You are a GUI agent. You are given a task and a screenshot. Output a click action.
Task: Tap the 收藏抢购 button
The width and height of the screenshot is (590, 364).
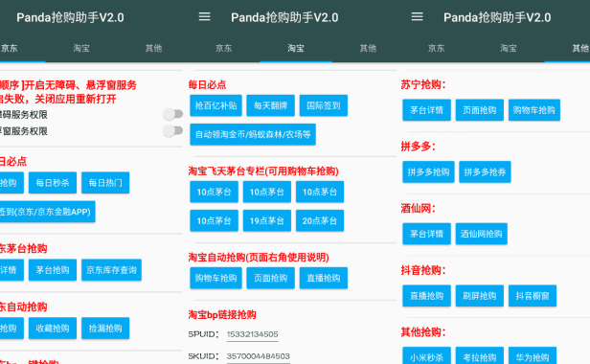click(x=53, y=329)
